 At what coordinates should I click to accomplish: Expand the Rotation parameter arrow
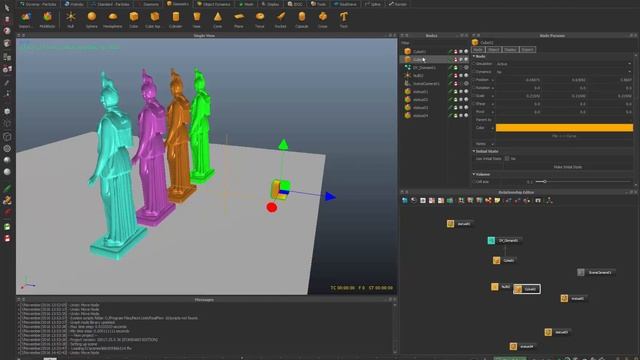pyautogui.click(x=493, y=88)
